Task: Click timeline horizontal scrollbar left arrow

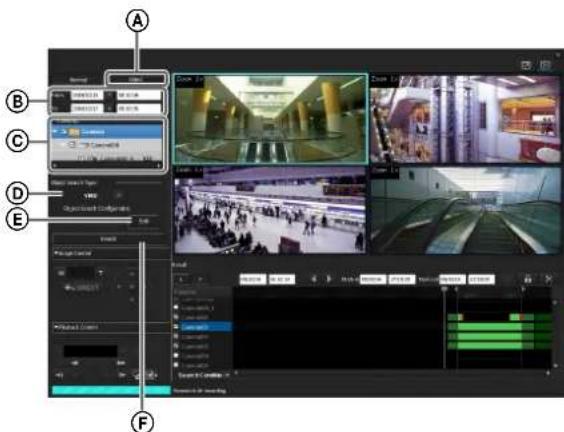Action: 236,373
